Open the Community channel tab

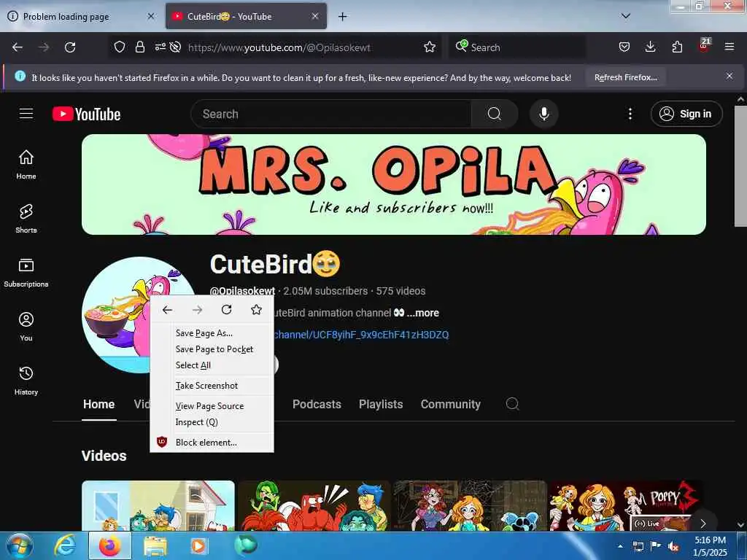450,404
